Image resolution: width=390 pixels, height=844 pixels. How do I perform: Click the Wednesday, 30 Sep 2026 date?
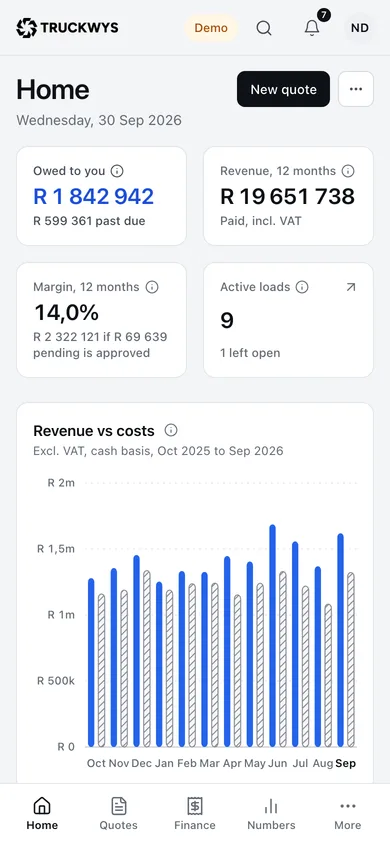pyautogui.click(x=99, y=120)
